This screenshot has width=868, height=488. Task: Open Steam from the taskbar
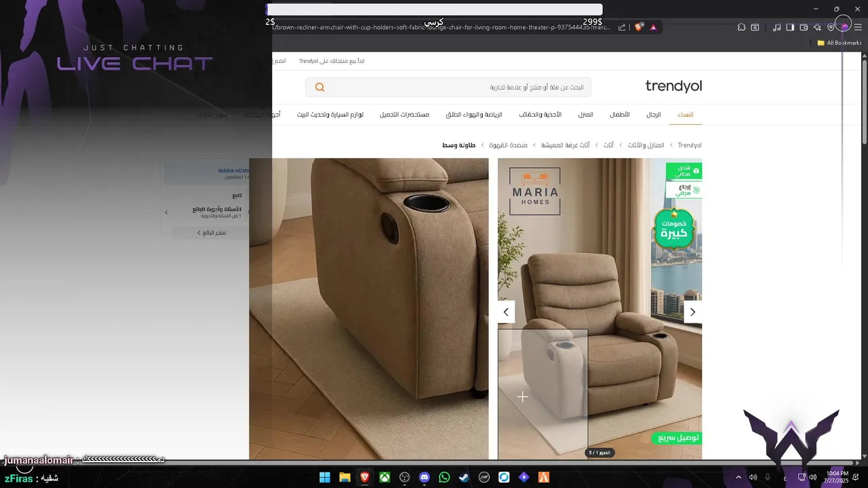(464, 477)
